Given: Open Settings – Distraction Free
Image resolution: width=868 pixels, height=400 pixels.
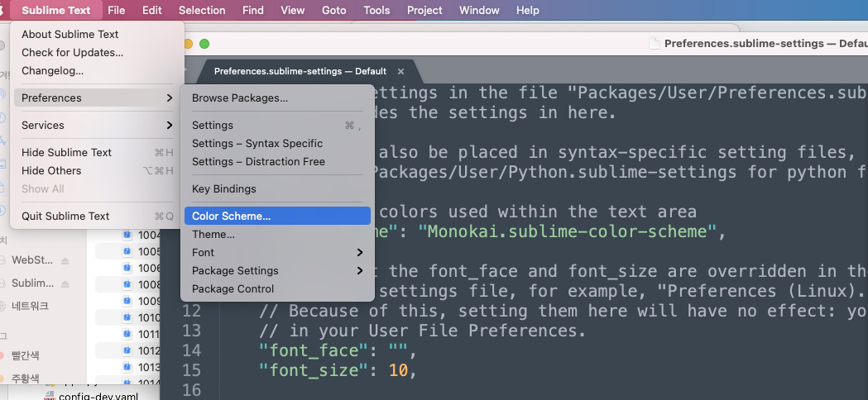Looking at the screenshot, I should pos(277,161).
